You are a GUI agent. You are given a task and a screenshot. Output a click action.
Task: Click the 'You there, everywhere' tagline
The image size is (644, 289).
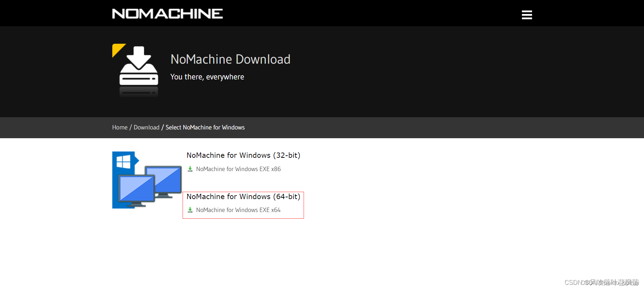click(x=207, y=77)
